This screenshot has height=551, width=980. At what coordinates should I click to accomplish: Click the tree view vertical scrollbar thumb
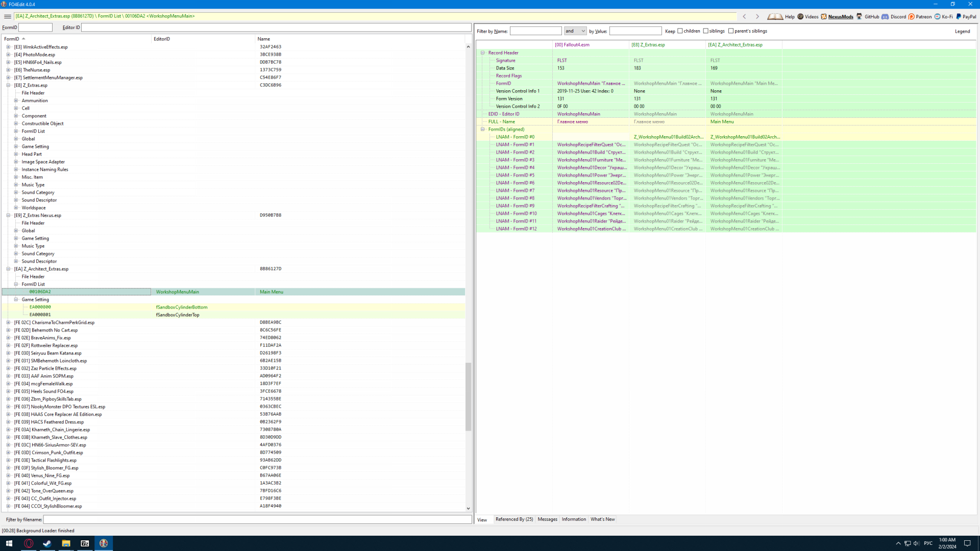(468, 396)
